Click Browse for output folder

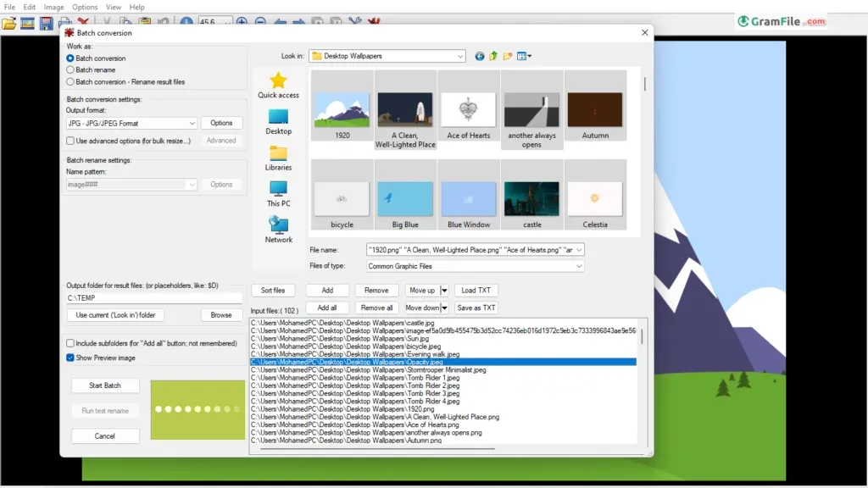(x=221, y=315)
